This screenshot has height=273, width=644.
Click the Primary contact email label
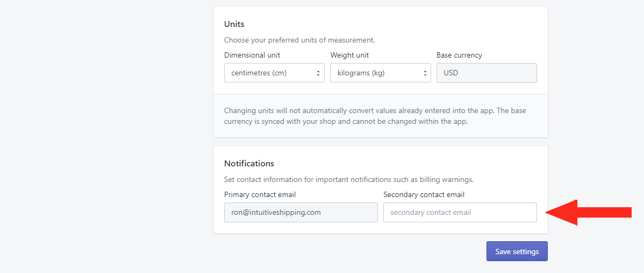pos(260,194)
